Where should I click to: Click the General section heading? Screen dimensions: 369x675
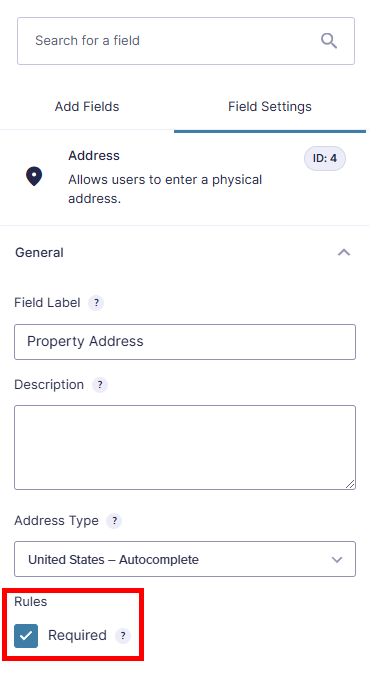(x=39, y=252)
